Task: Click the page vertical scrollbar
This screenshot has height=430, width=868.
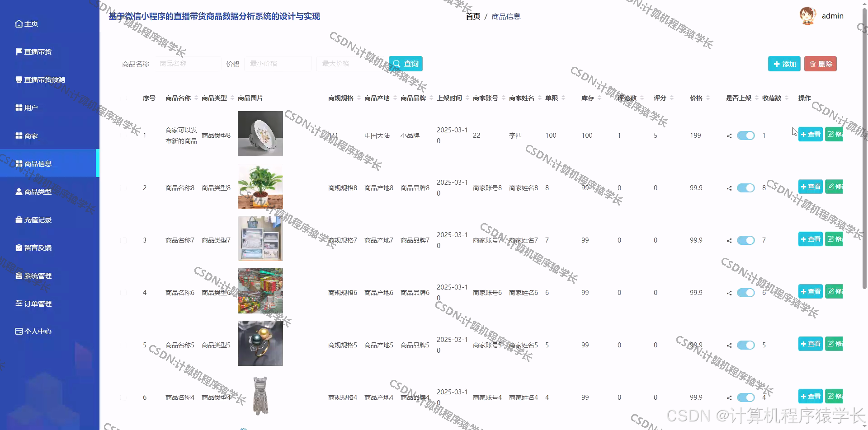Action: click(865, 149)
